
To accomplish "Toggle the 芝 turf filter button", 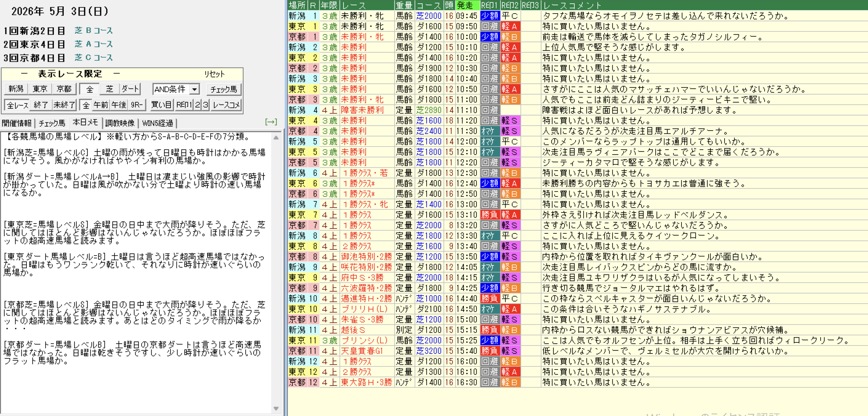I will 110,89.
